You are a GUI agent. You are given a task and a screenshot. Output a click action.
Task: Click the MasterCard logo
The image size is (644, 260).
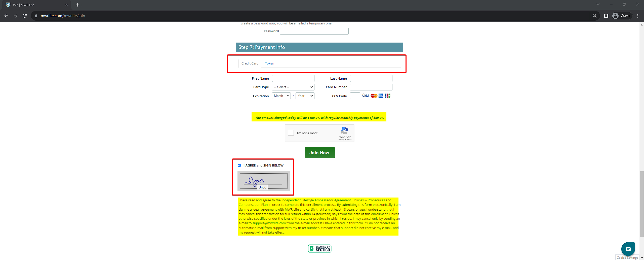(x=374, y=96)
